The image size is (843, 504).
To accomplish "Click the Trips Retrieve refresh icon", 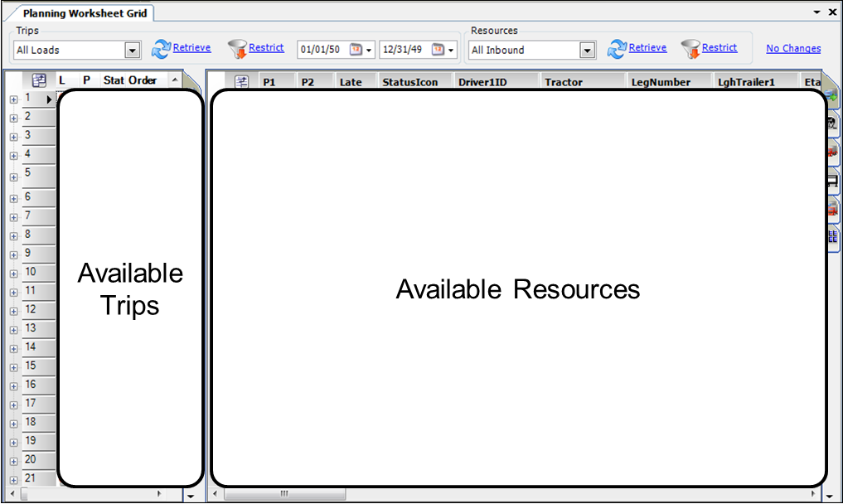I will (161, 49).
